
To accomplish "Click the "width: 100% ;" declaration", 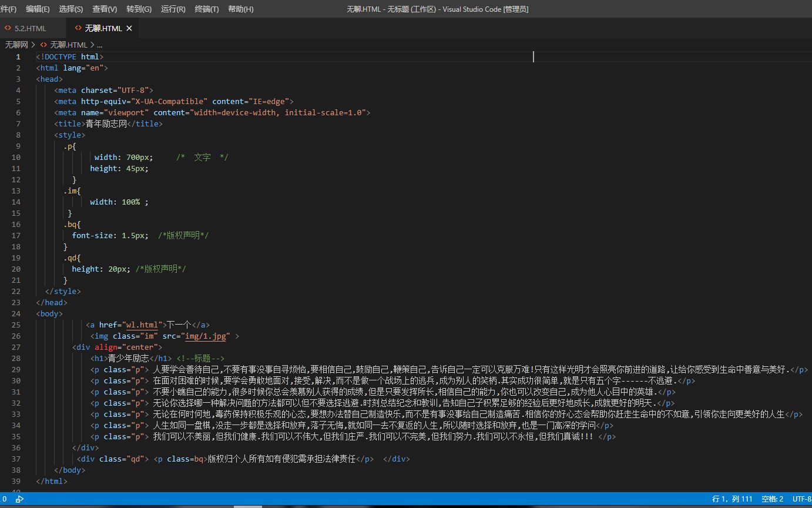I will pyautogui.click(x=119, y=202).
